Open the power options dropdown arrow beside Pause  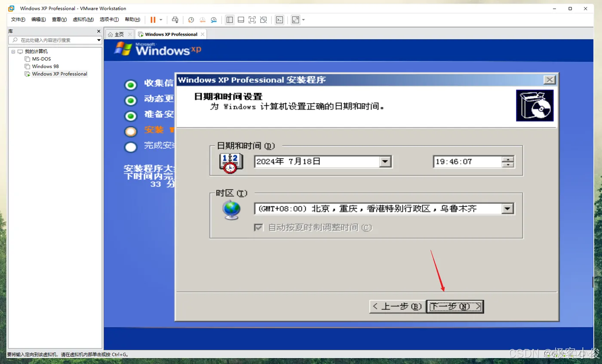161,20
